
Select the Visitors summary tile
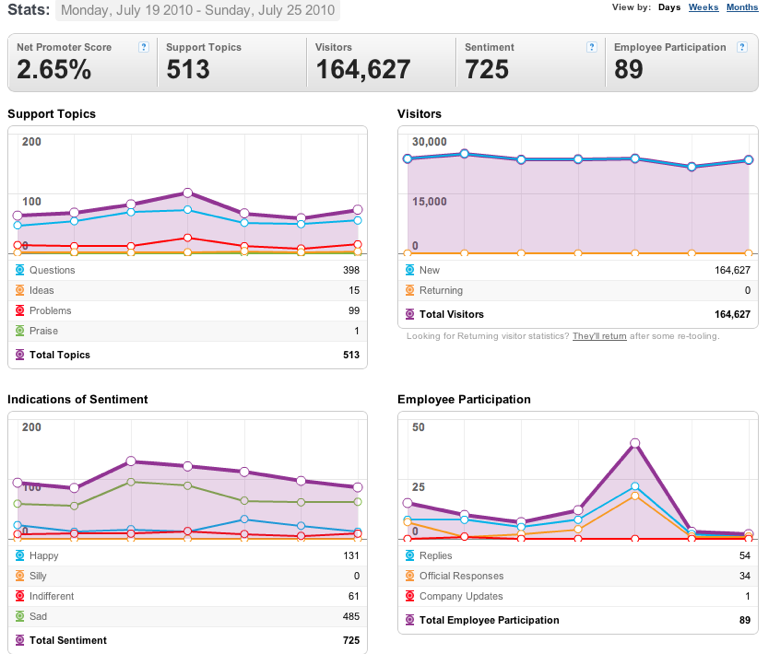tap(381, 62)
